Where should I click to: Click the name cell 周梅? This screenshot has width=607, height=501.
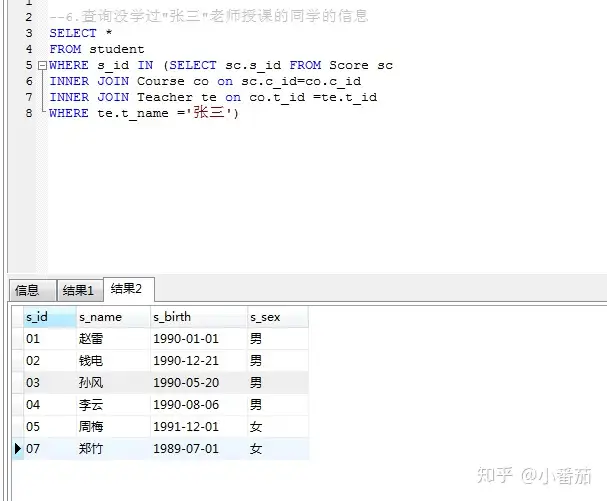pyautogui.click(x=113, y=427)
